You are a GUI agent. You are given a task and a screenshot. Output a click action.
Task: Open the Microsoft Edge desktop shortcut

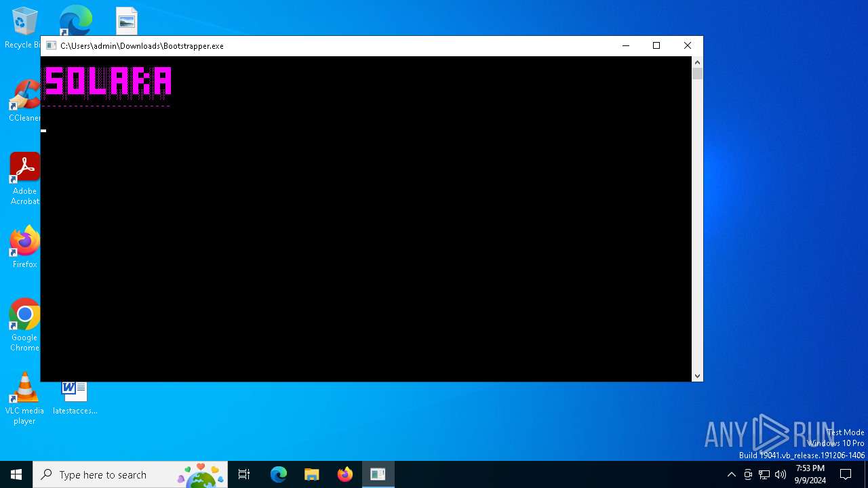[75, 20]
